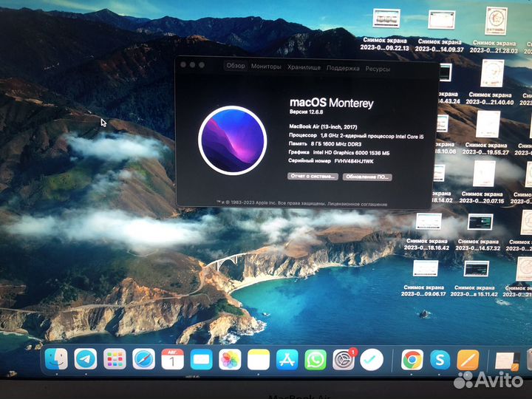Screen dimensions: 532x399
Task: Open the Ресурсы tab
Action: point(378,69)
